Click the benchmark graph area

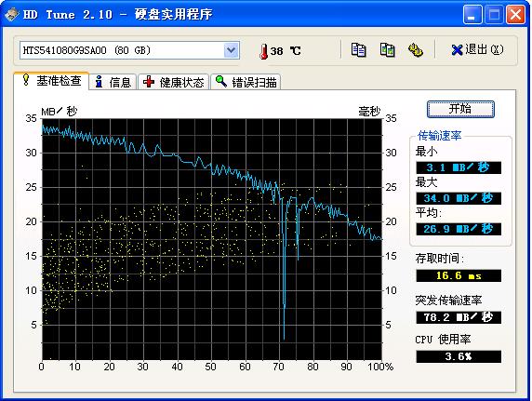tap(212, 239)
